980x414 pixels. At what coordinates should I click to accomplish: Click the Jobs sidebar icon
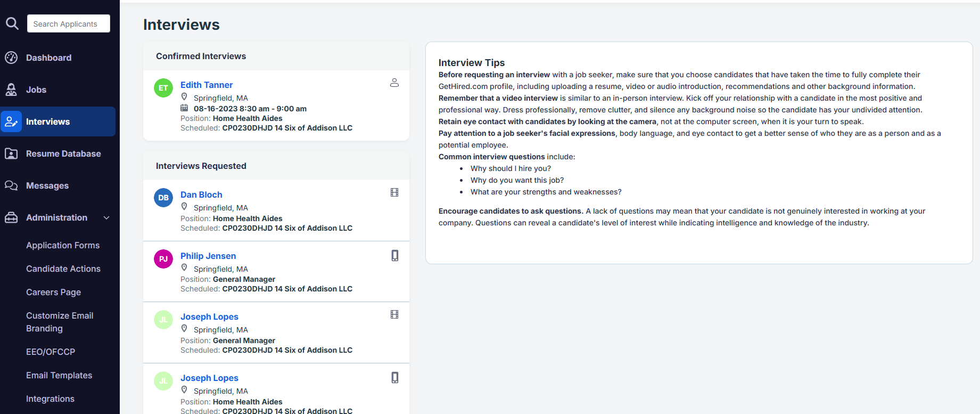click(11, 90)
